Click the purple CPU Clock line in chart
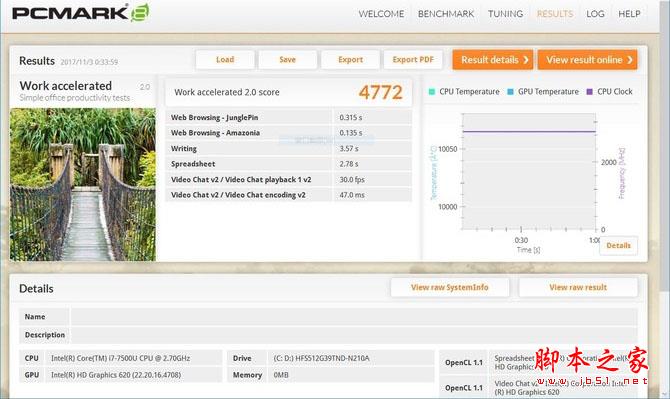Image resolution: width=670 pixels, height=399 pixels. tap(529, 132)
